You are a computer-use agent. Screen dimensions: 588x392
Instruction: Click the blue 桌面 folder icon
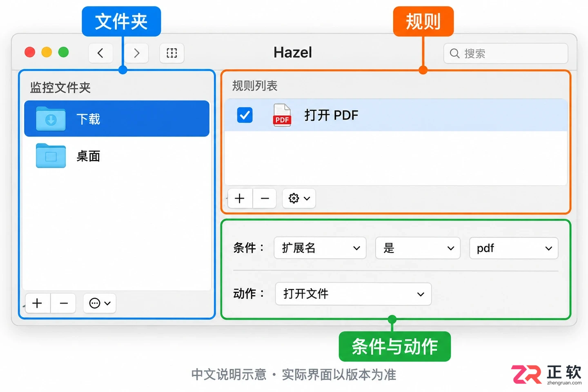click(51, 156)
